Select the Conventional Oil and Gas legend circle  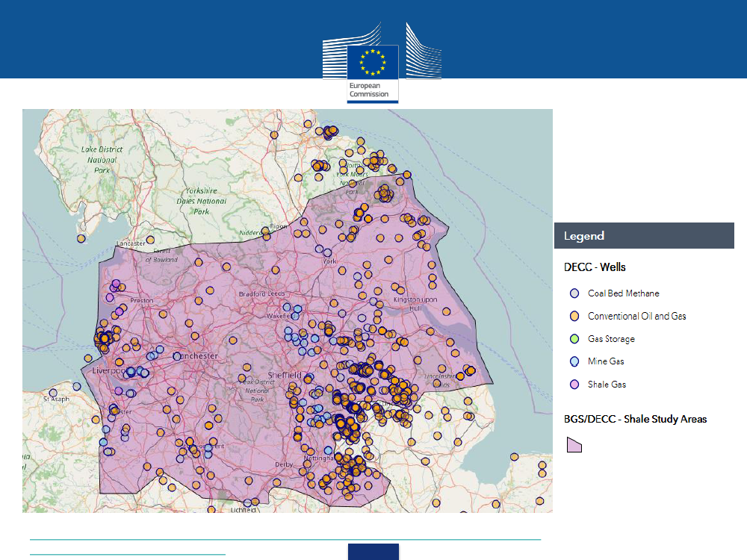pos(574,316)
